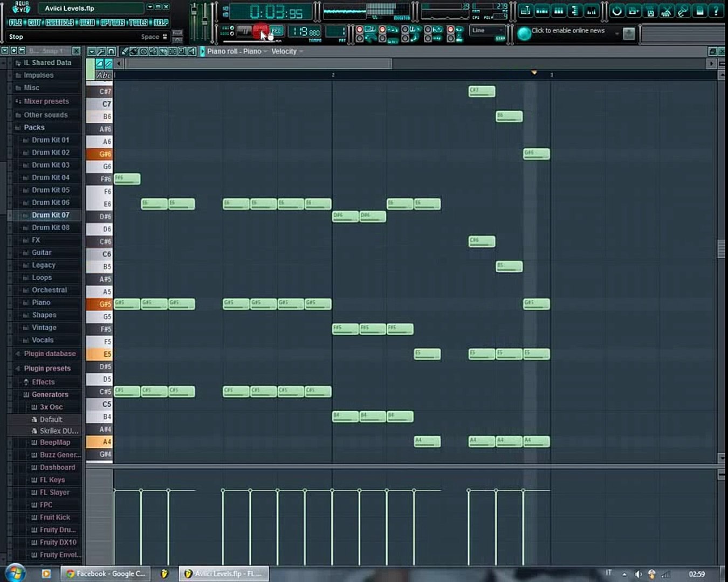
Task: Select the Playback speaker tool in piano roll
Action: point(191,51)
